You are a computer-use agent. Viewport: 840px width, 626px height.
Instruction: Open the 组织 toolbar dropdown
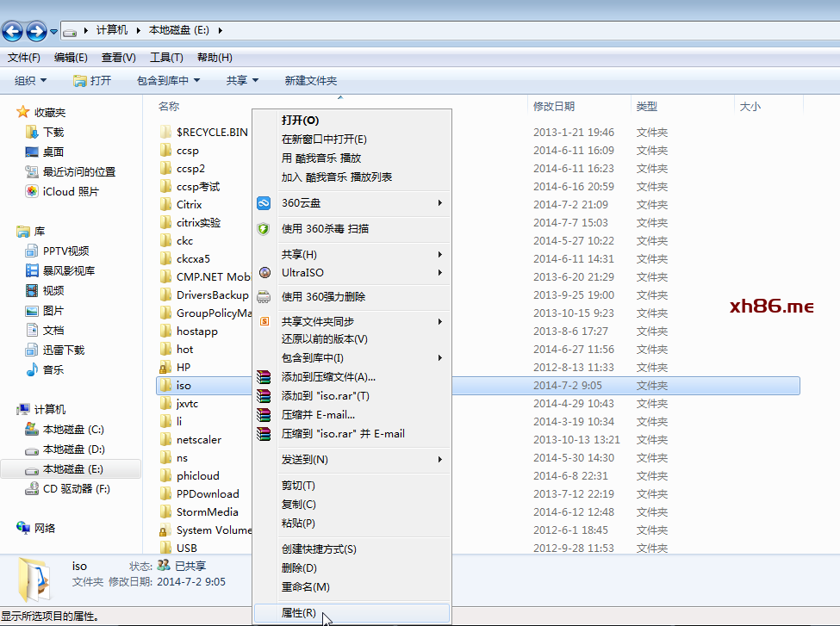[31, 80]
